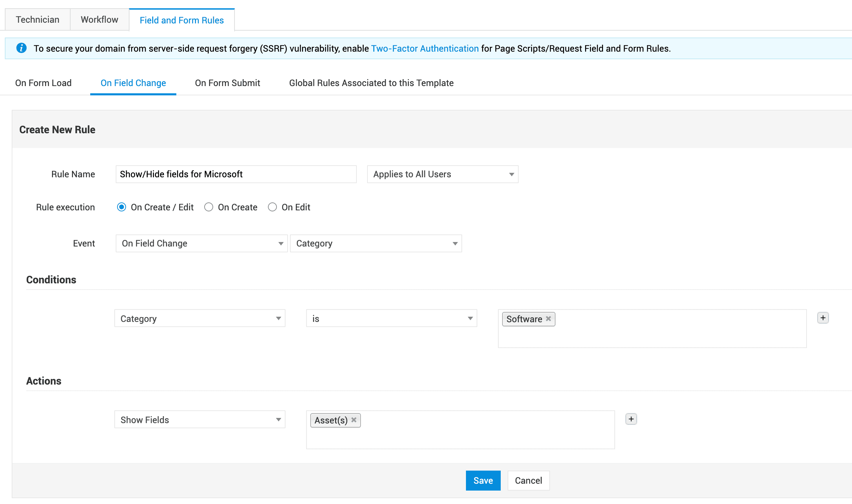Select the On Create / Edit radio button
Viewport: 852px width, 504px height.
click(121, 207)
